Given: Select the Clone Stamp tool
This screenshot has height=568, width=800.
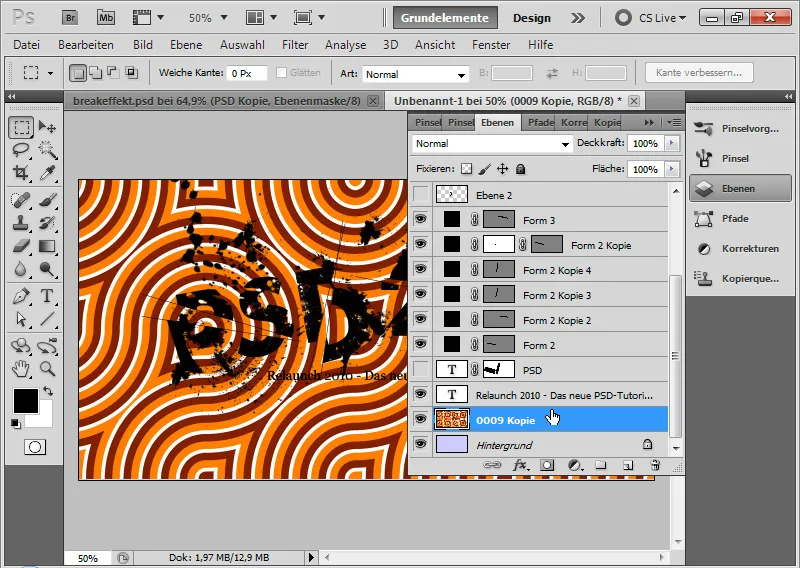Looking at the screenshot, I should tap(21, 223).
